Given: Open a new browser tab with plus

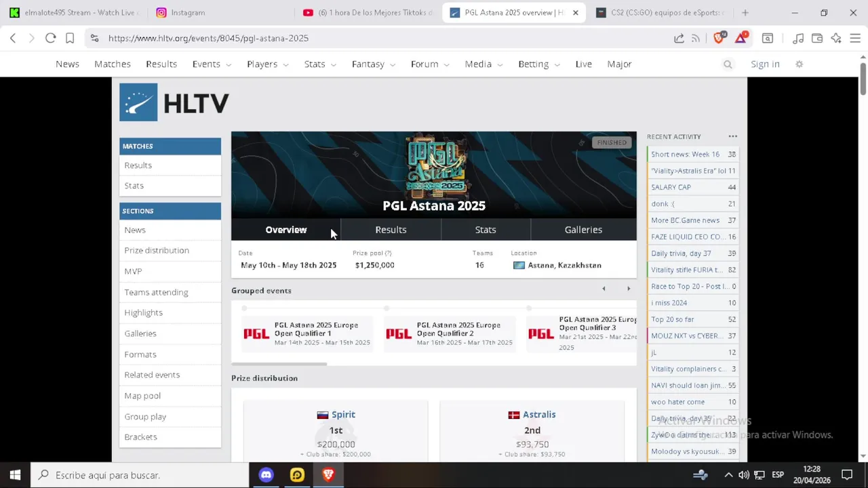Looking at the screenshot, I should click(x=745, y=12).
